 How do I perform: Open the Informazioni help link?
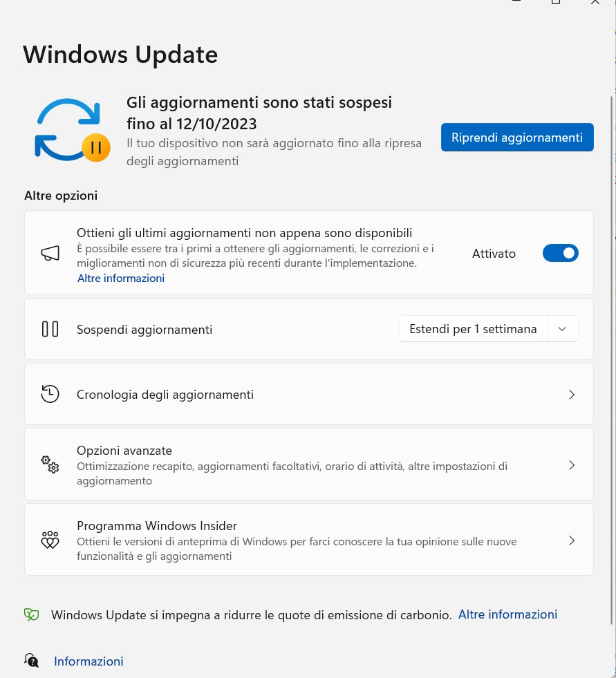[x=88, y=661]
